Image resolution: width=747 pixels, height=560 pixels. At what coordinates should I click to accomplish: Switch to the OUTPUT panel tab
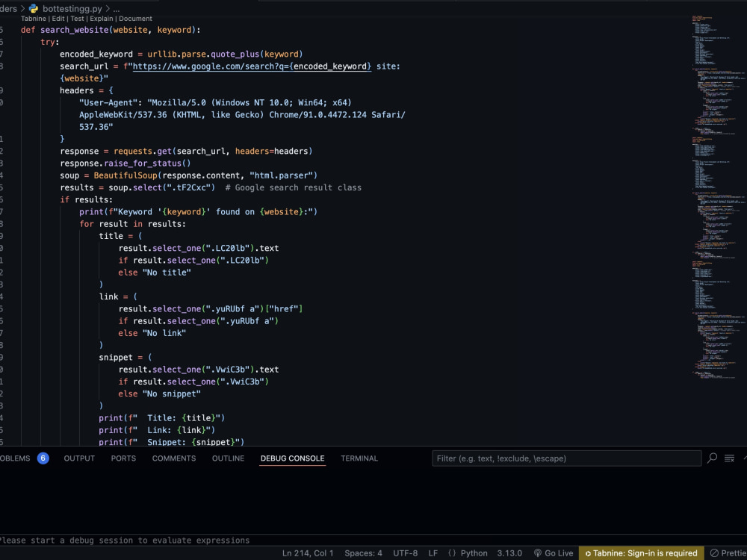(x=79, y=458)
